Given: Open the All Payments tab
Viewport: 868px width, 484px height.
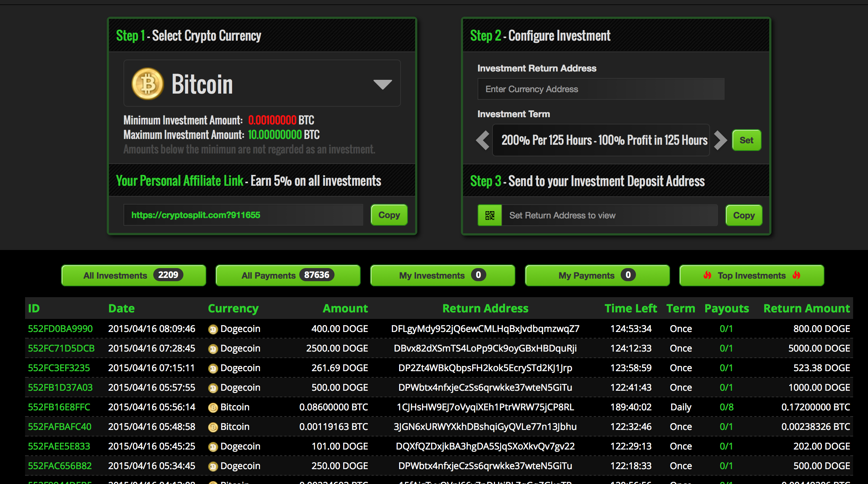Looking at the screenshot, I should tap(288, 275).
